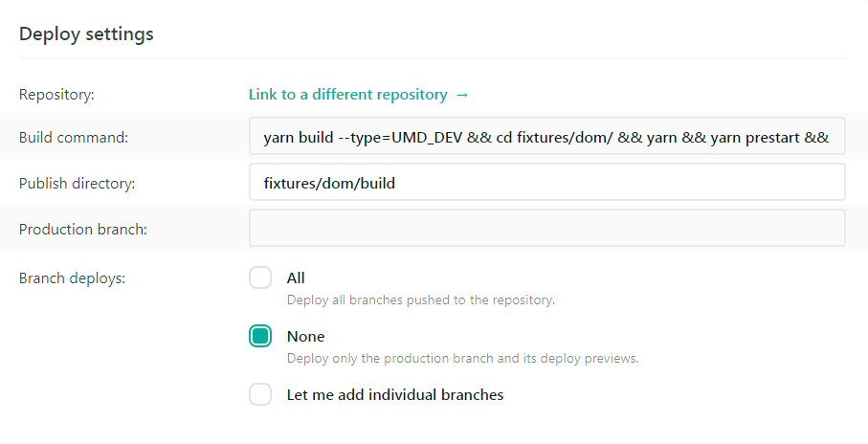The height and width of the screenshot is (444, 868).
Task: Click the Publish directory label
Action: 77,183
